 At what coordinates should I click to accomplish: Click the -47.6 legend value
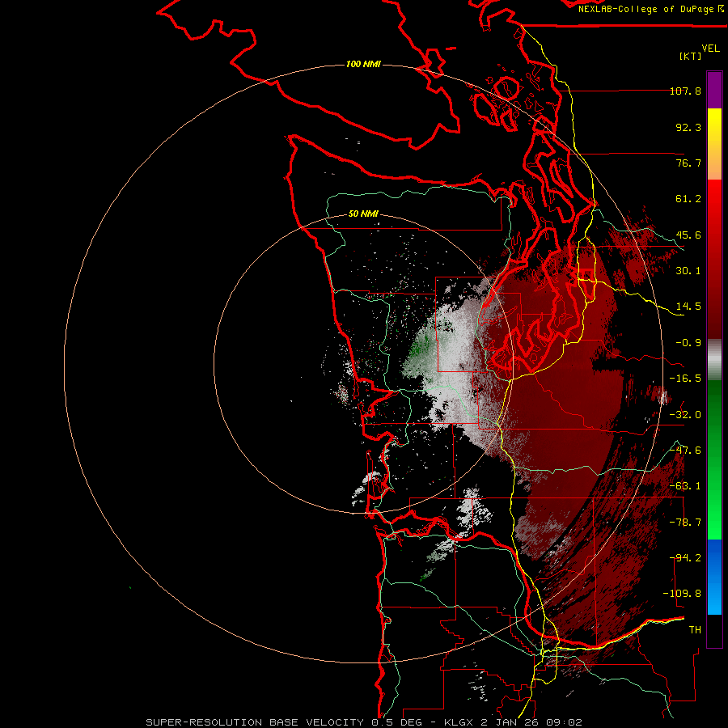pos(685,451)
